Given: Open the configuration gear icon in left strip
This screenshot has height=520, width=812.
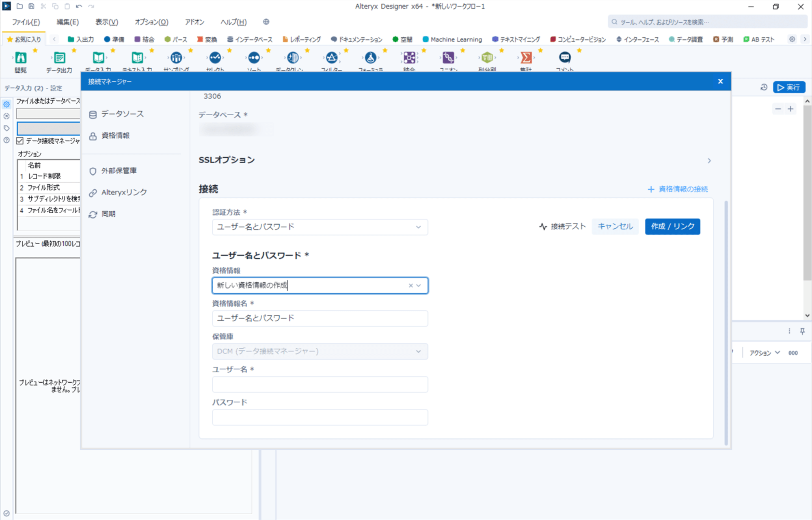Looking at the screenshot, I should tap(6, 104).
